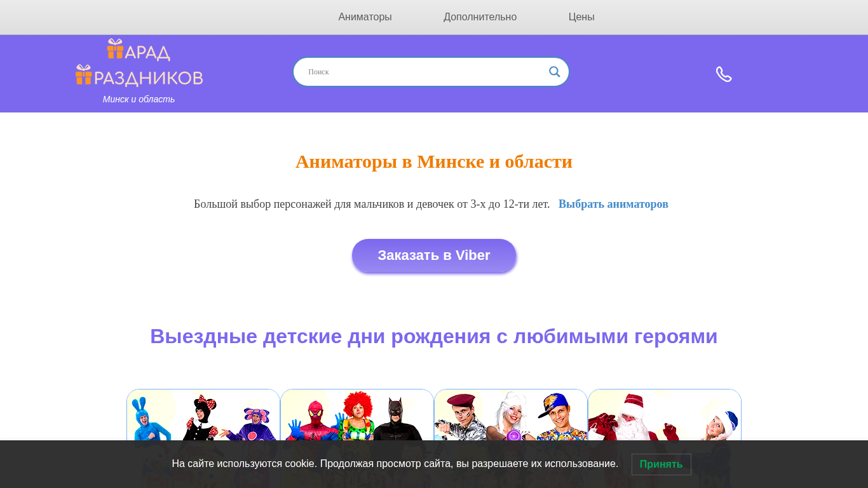Screen dimensions: 868x488
Task: Accept cookies with the Принять button
Action: tap(661, 464)
